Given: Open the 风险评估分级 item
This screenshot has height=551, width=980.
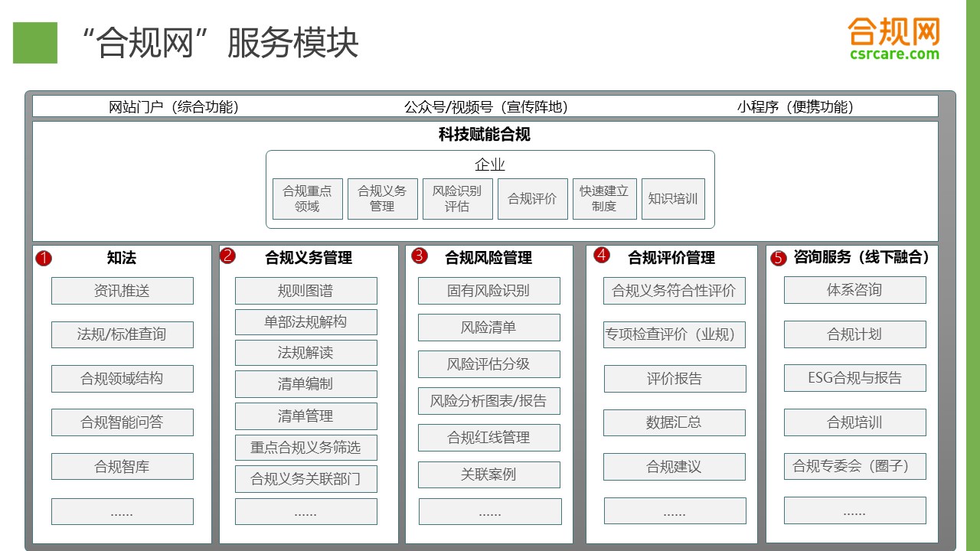Looking at the screenshot, I should (489, 364).
